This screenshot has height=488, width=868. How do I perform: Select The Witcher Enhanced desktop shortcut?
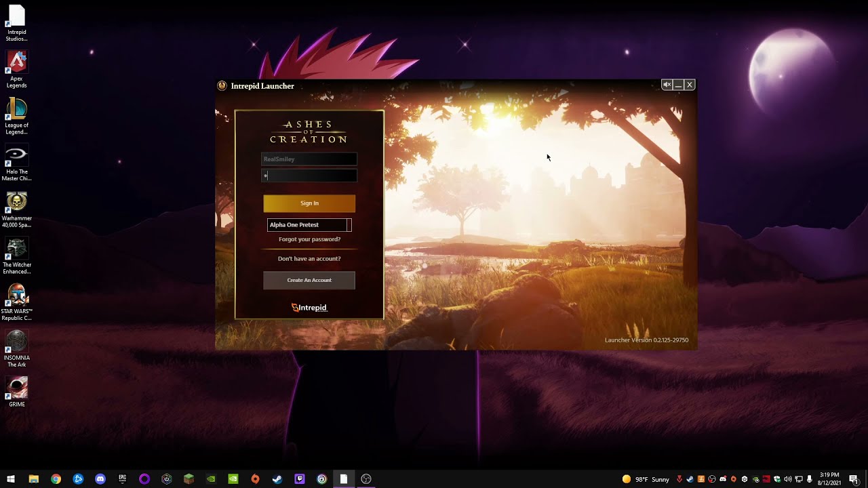point(16,256)
